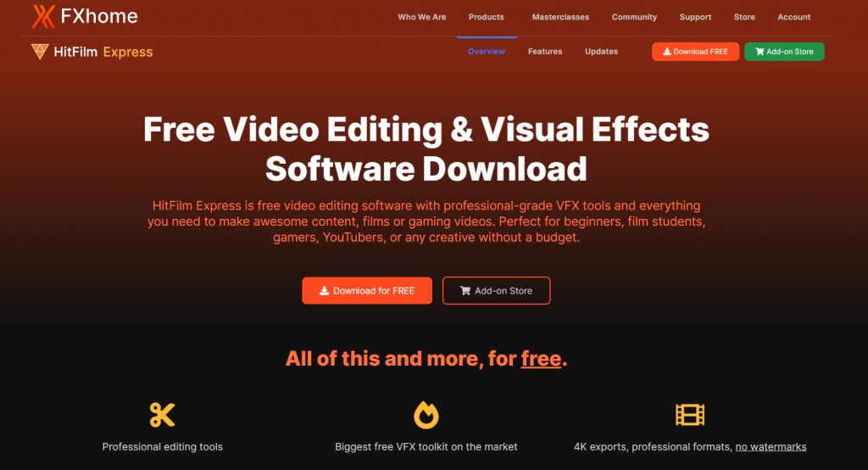Click the large Download for FREE button
The width and height of the screenshot is (868, 470).
pos(367,290)
